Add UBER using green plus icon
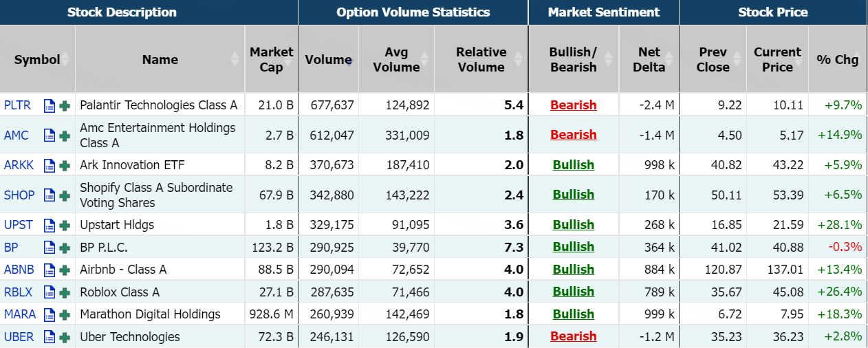This screenshot has width=868, height=348. click(65, 337)
